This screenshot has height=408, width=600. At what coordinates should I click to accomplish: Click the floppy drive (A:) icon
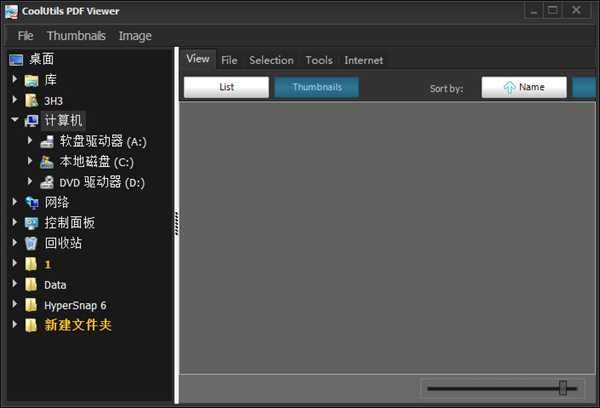[x=47, y=142]
